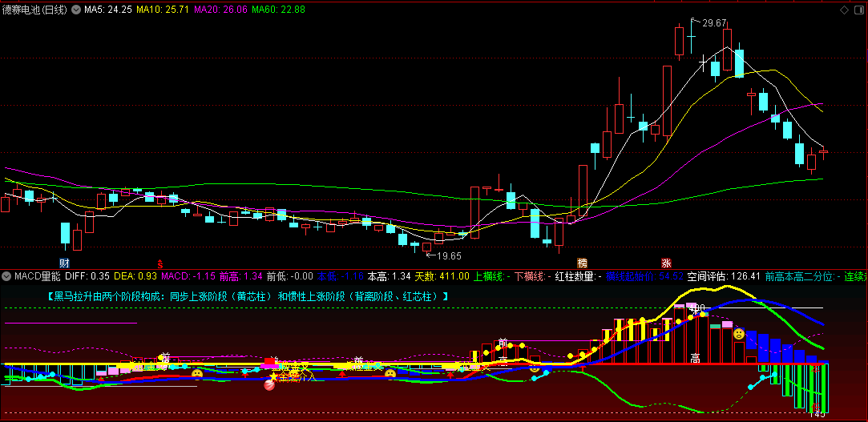The height and width of the screenshot is (422, 868).
Task: Click the MACD: -1.15 value
Action: coord(188,276)
